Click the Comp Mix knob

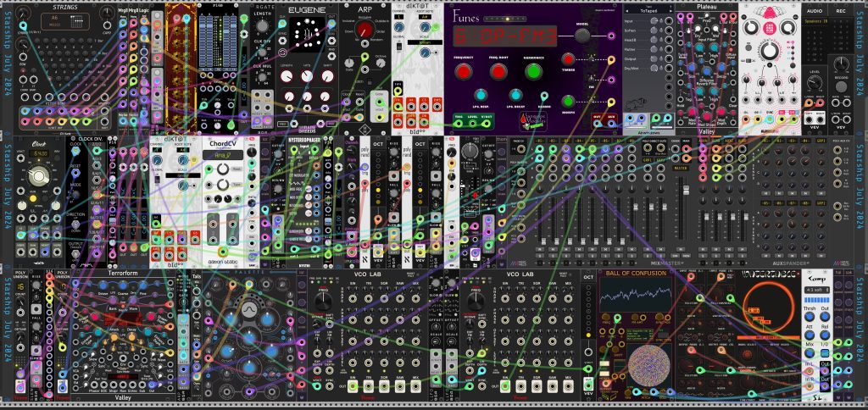pyautogui.click(x=810, y=352)
